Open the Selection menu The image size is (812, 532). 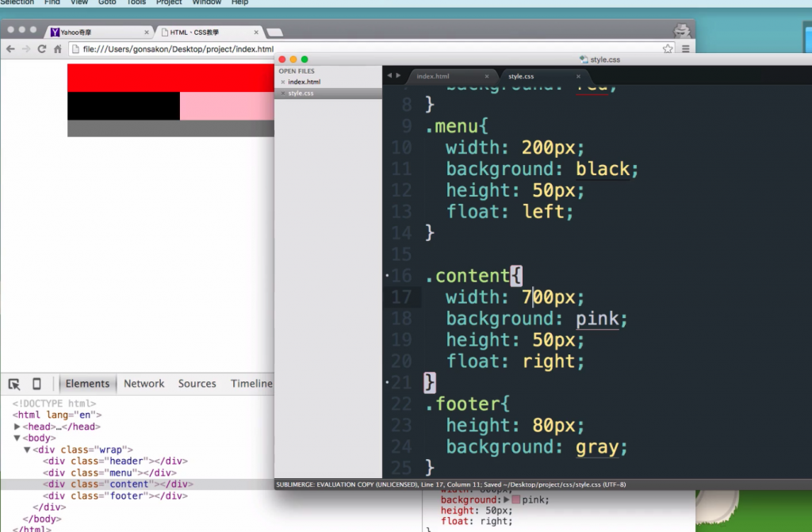(17, 2)
